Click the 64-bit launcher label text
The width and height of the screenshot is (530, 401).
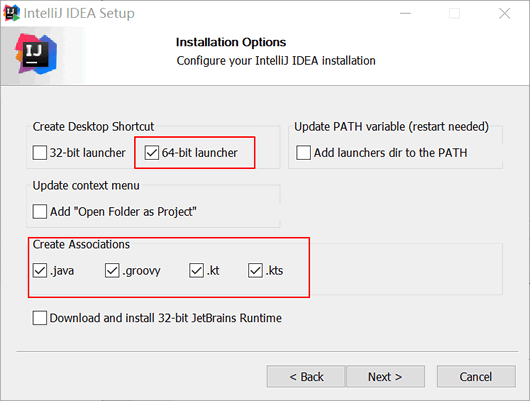click(199, 153)
